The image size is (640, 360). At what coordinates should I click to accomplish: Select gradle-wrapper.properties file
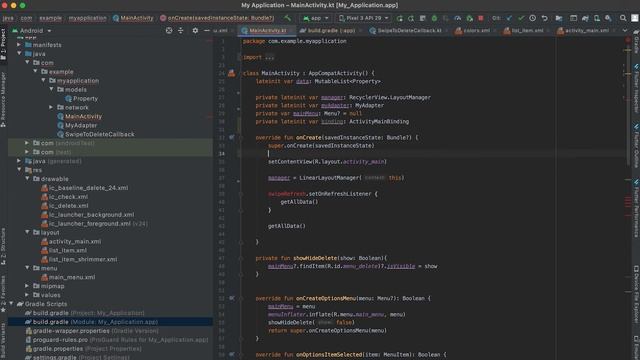(x=92, y=331)
